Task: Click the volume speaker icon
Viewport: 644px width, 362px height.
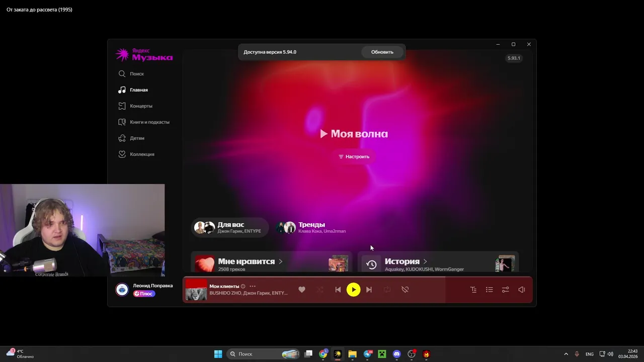Action: click(522, 290)
